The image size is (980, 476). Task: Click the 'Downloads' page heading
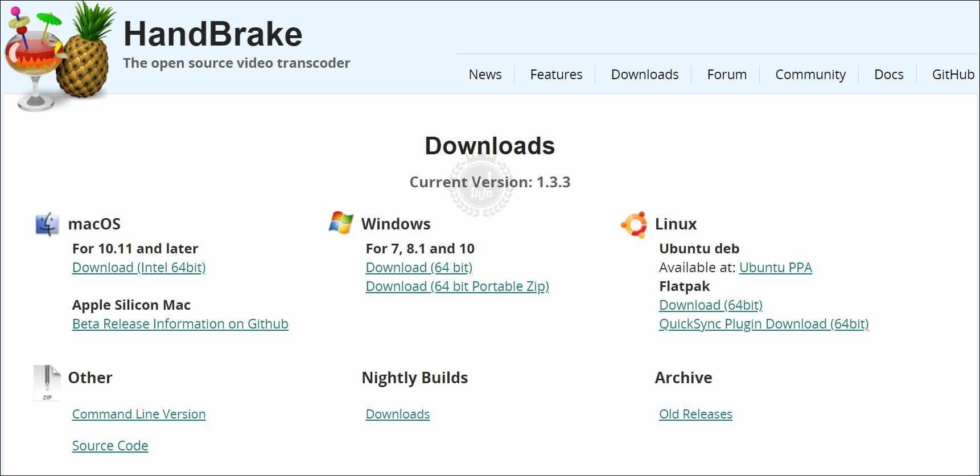pos(490,146)
